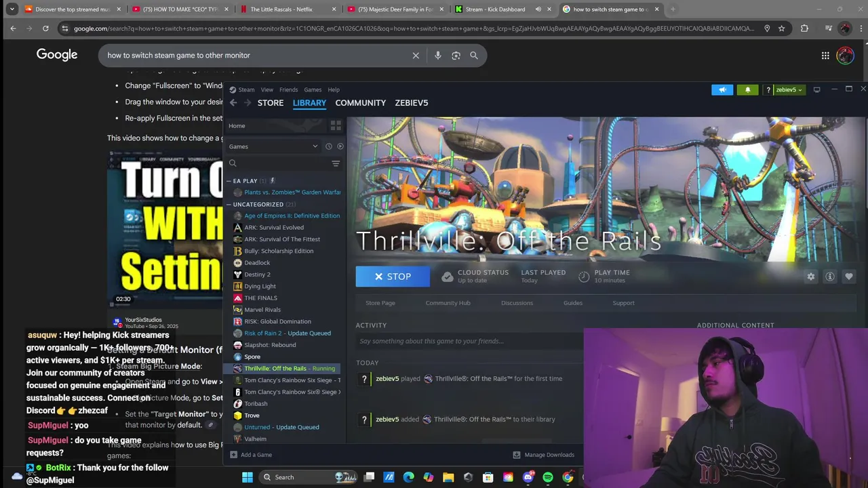Start Google voice search microphone
The width and height of the screenshot is (868, 488).
(x=438, y=56)
